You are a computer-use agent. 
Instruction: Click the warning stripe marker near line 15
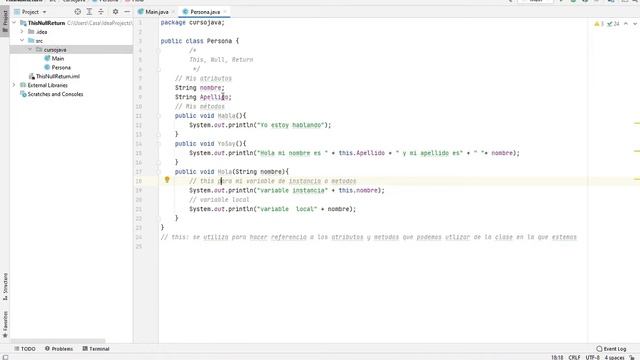pyautogui.click(x=637, y=151)
